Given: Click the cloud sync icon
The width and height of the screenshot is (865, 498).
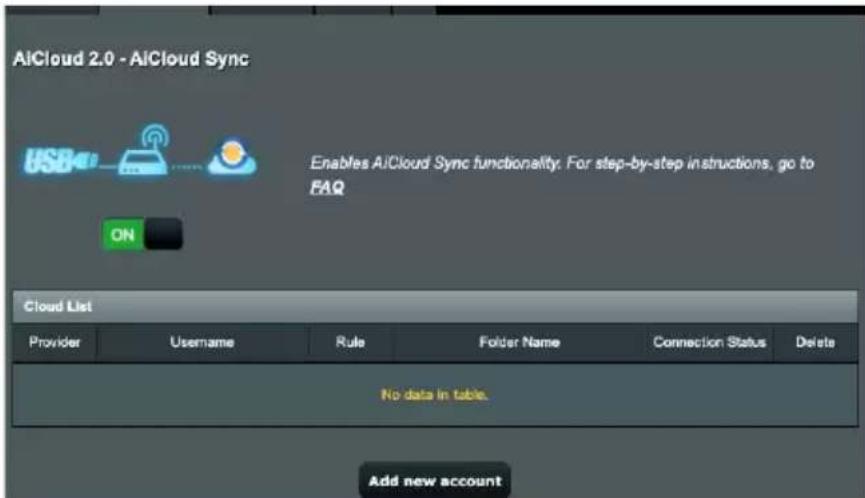Looking at the screenshot, I should pyautogui.click(x=232, y=157).
